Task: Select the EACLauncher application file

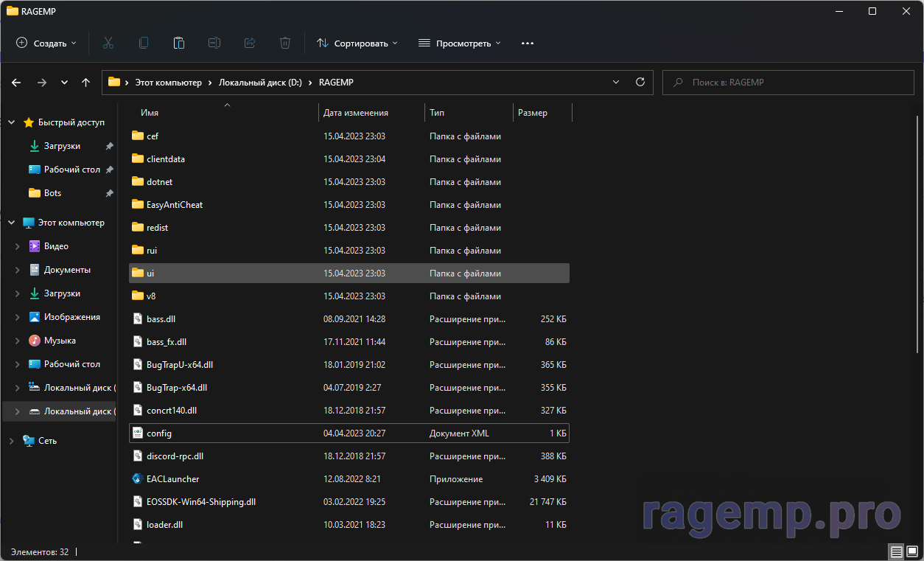Action: (x=173, y=479)
